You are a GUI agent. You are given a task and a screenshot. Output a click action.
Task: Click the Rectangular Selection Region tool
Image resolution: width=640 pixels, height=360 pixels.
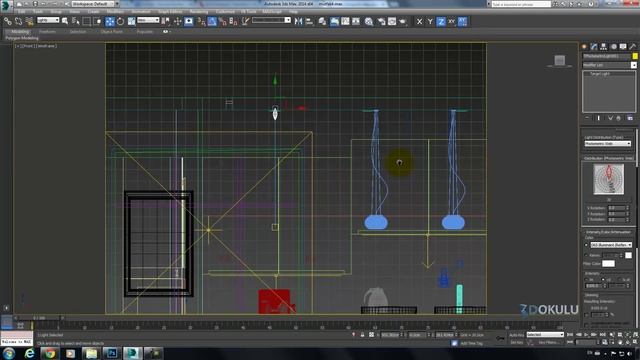click(x=87, y=21)
